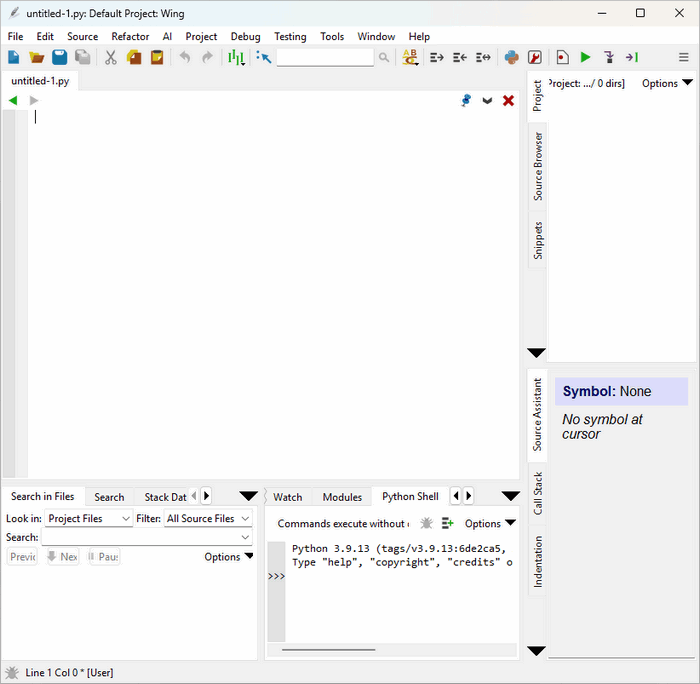Viewport: 700px width, 684px height.
Task: Click the bug icon in Python Shell
Action: (x=427, y=523)
